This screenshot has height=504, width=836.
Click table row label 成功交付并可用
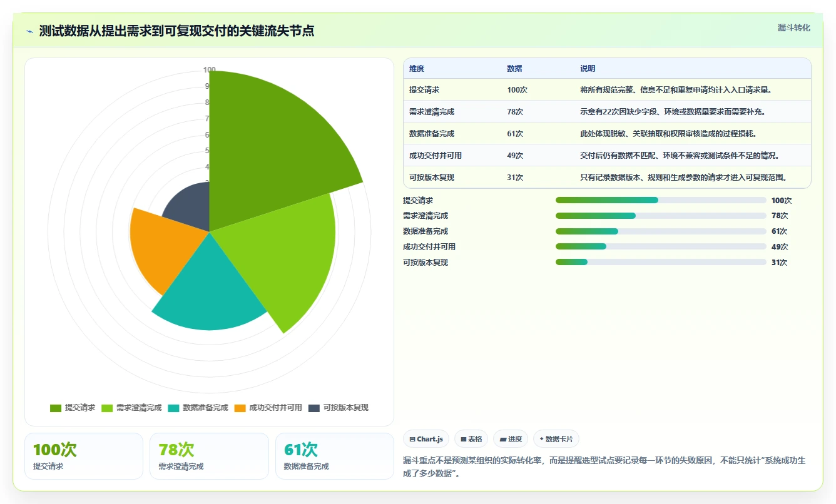436,156
